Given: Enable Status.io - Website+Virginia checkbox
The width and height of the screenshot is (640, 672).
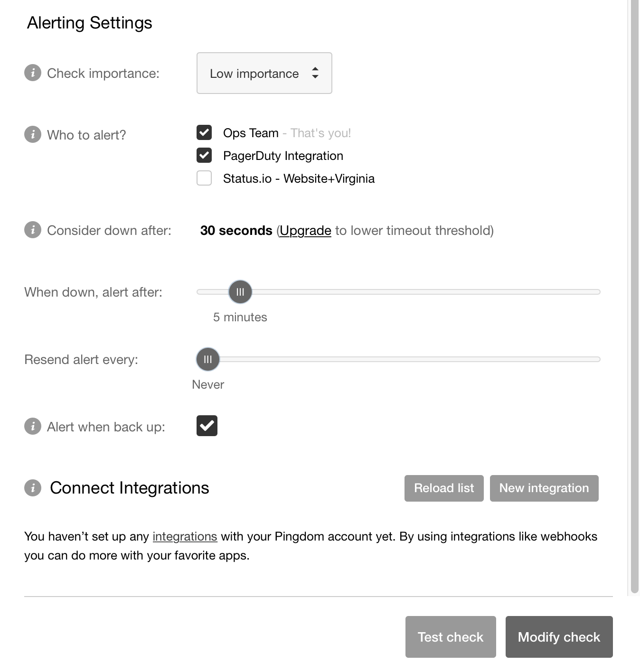Looking at the screenshot, I should pos(204,178).
